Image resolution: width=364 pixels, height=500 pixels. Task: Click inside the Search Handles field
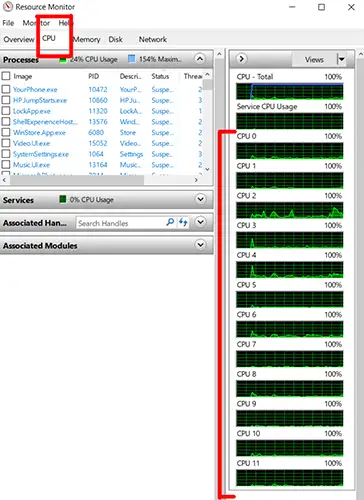[x=121, y=223]
